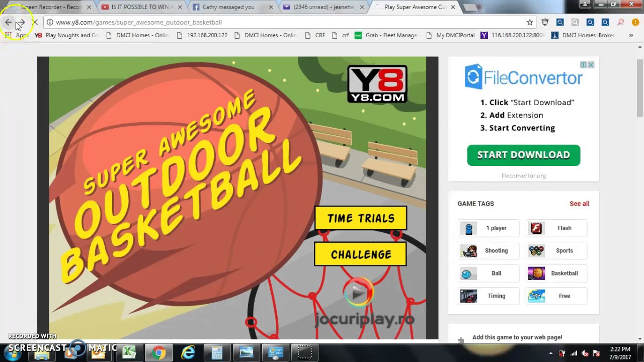Open the photo viewer taskbar icon
This screenshot has width=644, height=362.
pyautogui.click(x=246, y=353)
